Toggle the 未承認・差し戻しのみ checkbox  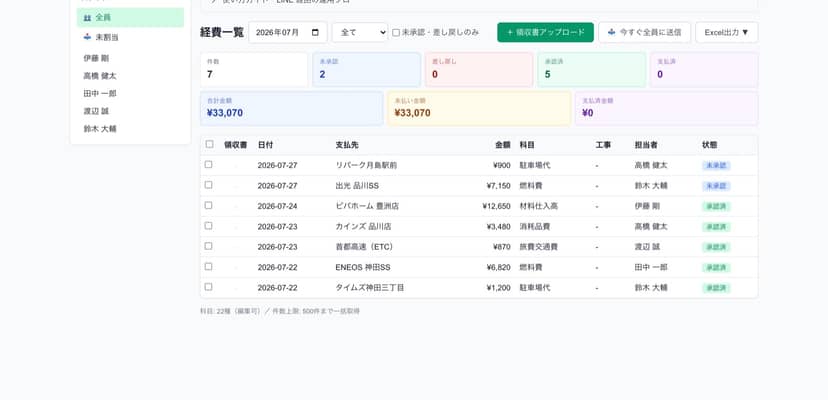point(396,33)
